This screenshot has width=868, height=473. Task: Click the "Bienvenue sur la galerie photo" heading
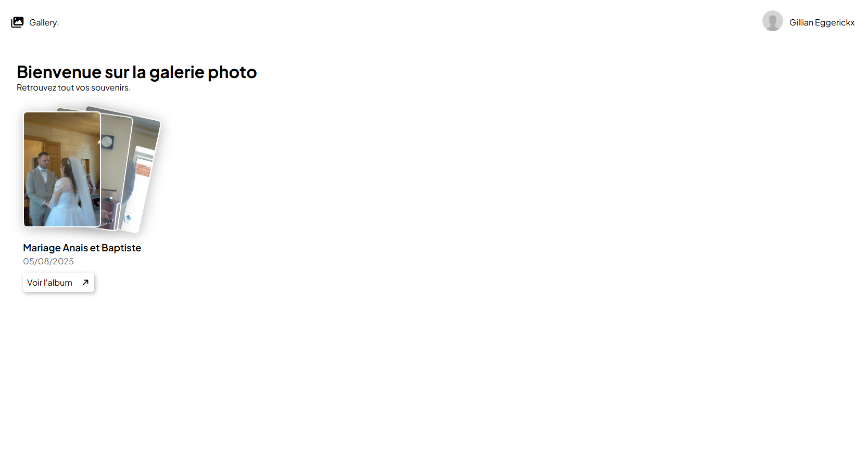(136, 72)
